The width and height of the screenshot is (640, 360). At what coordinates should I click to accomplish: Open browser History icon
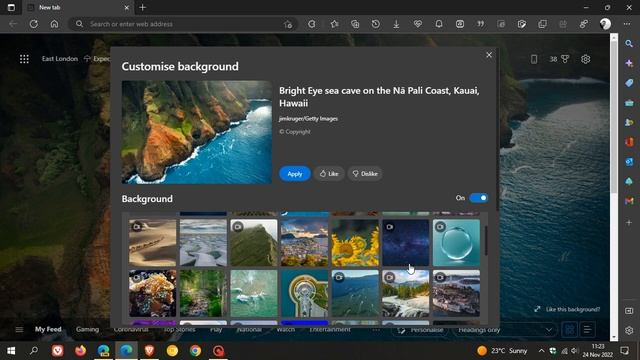coord(376,24)
